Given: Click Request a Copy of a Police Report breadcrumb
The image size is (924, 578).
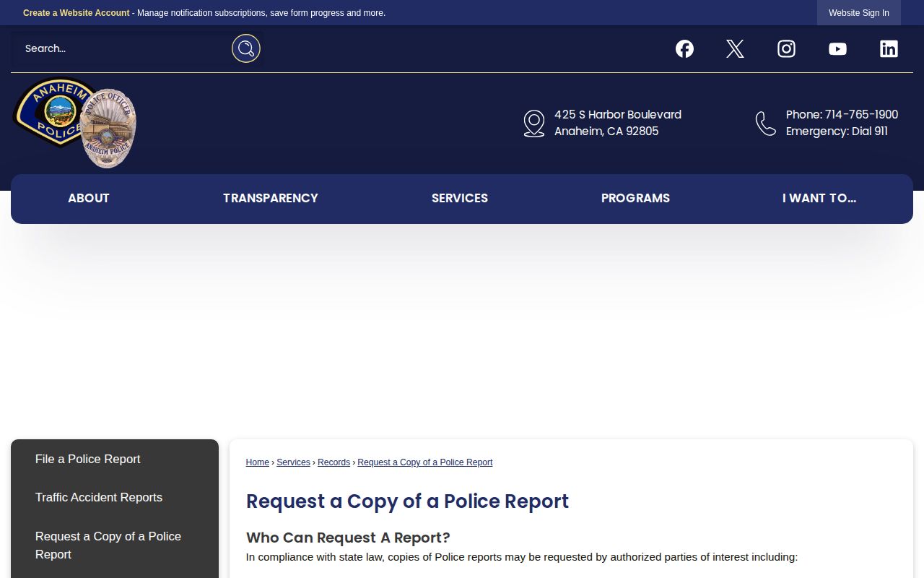Looking at the screenshot, I should [425, 462].
